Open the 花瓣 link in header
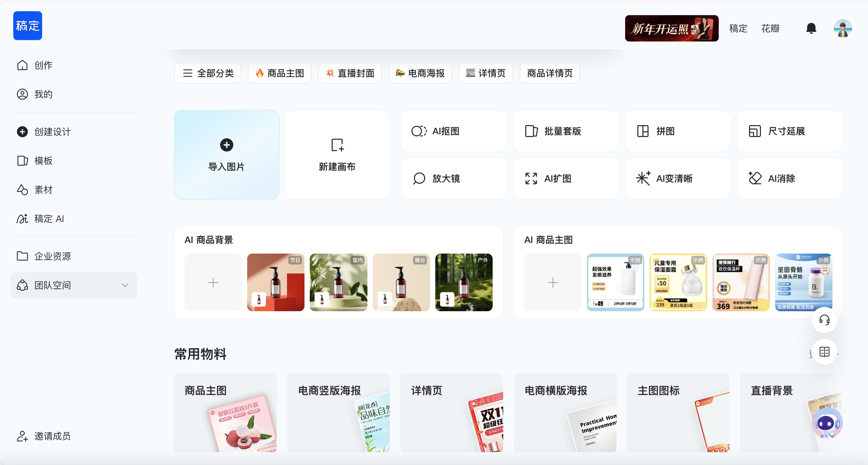868x465 pixels. (770, 29)
